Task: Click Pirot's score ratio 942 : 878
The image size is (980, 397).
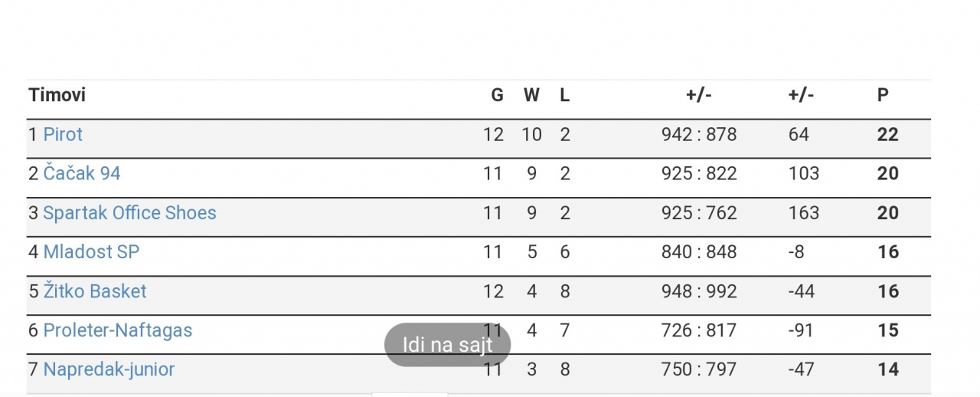Action: click(698, 135)
